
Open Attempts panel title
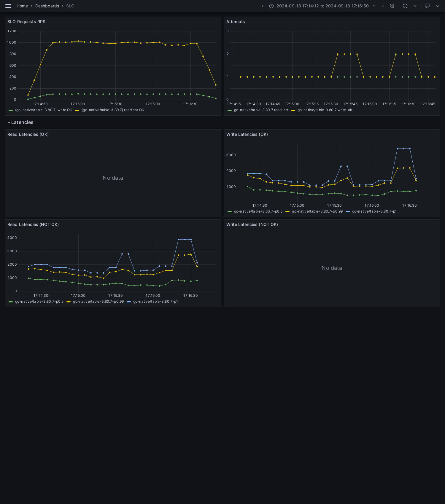point(236,22)
